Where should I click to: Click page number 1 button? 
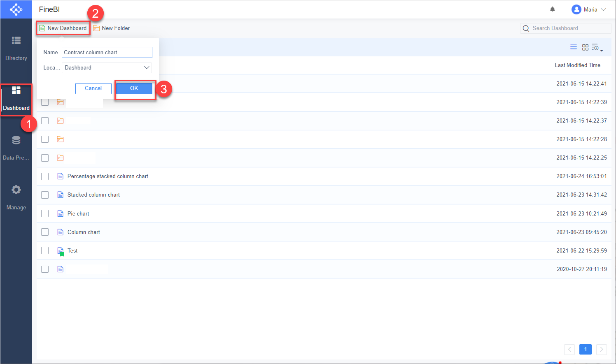(586, 349)
